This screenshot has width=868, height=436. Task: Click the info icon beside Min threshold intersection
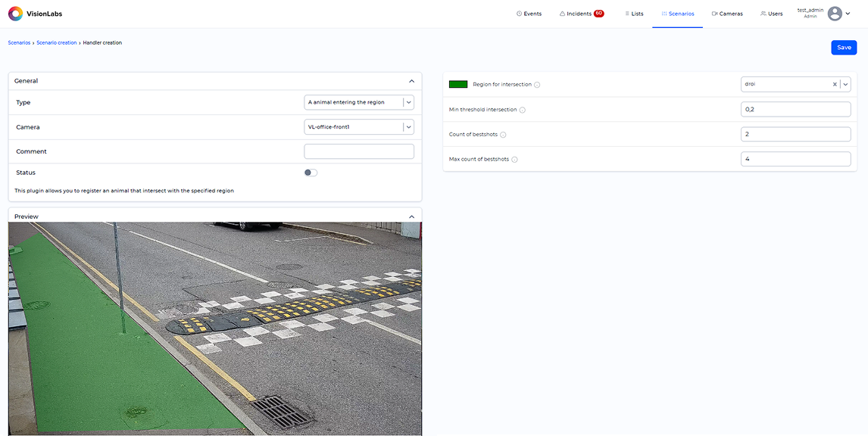[523, 111]
